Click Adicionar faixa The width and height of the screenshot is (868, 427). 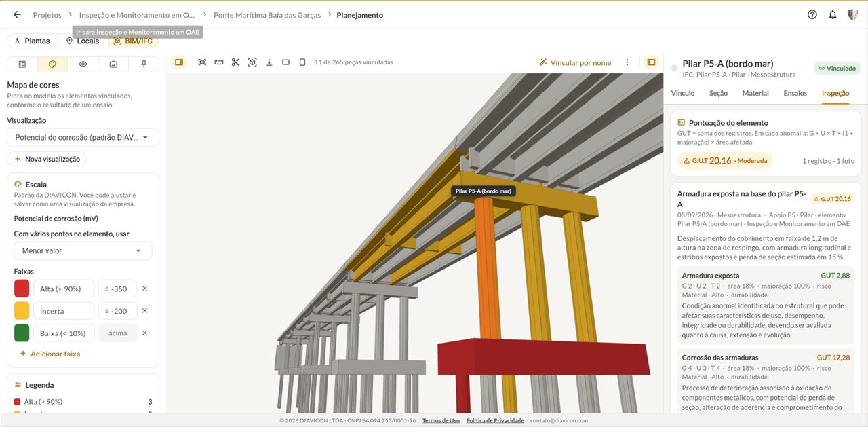coord(50,354)
